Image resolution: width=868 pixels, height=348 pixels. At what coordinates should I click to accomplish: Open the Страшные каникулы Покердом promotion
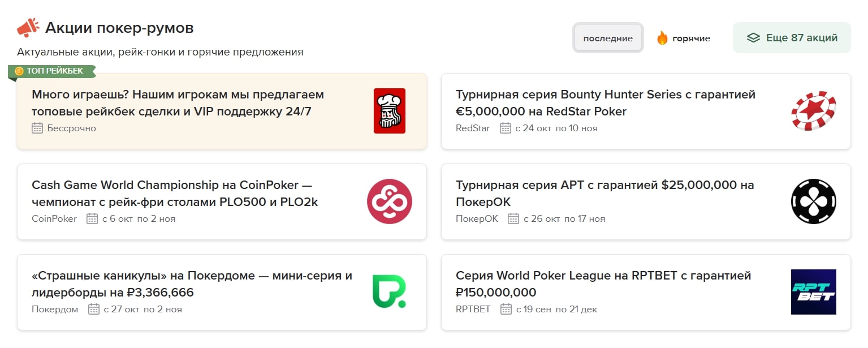(x=192, y=283)
